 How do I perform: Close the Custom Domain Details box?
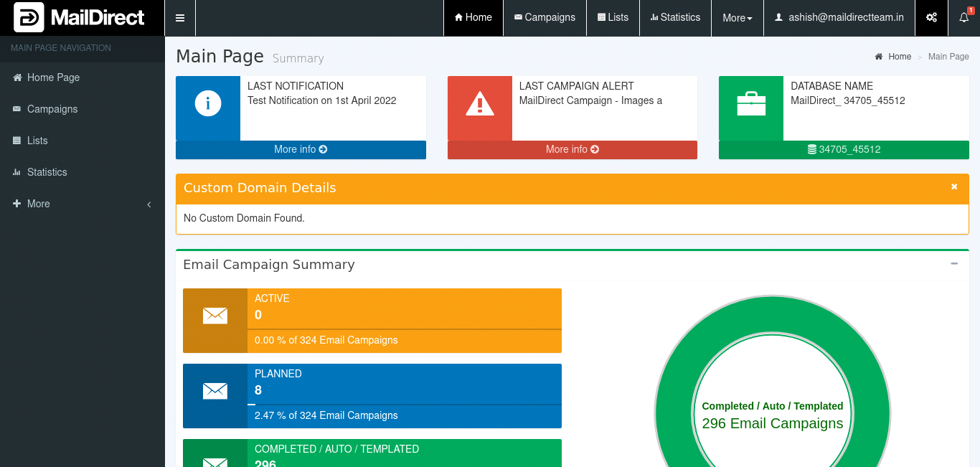[954, 187]
